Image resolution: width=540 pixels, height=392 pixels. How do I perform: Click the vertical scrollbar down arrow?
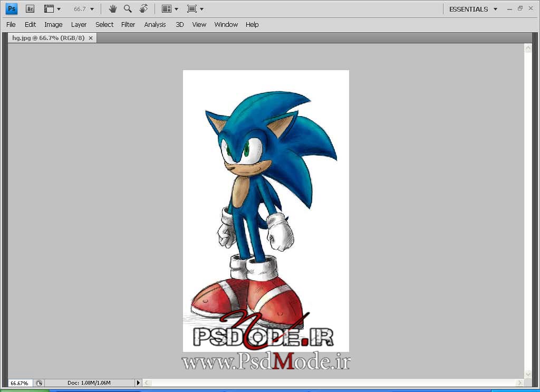[x=528, y=374]
